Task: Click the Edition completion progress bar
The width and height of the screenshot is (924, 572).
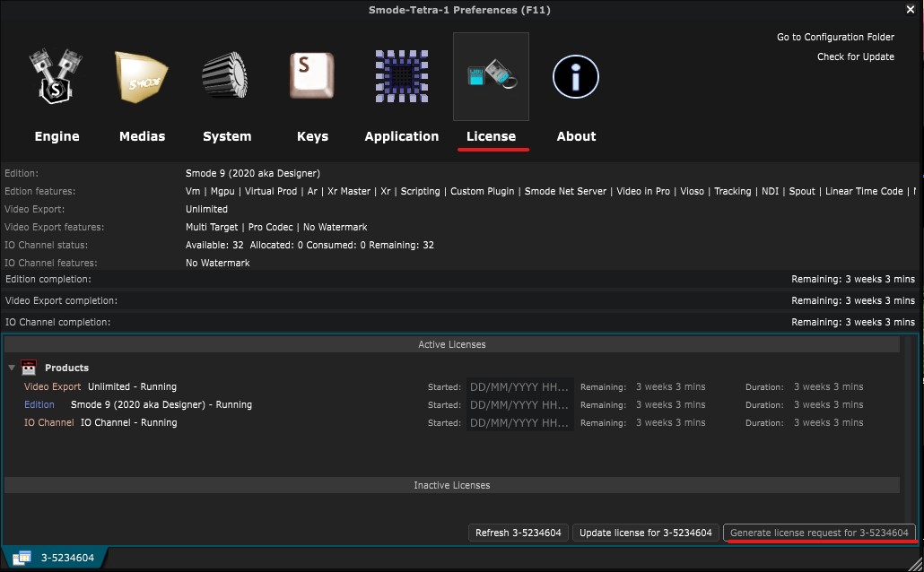Action: [459, 279]
